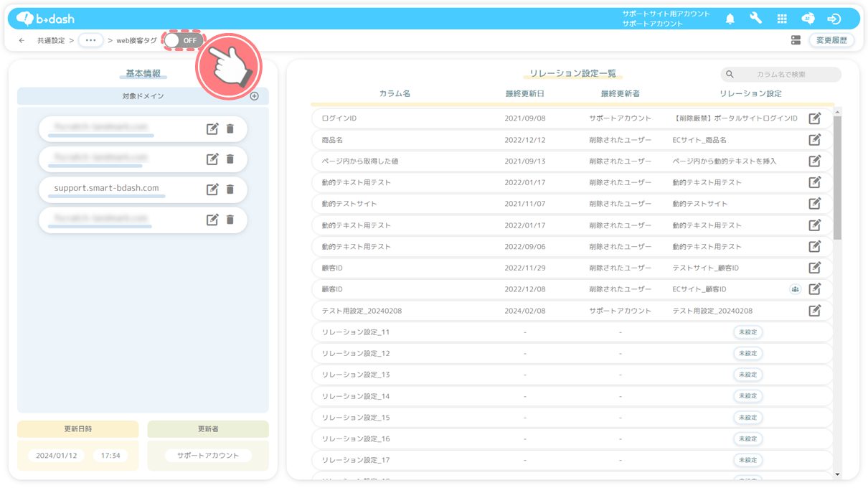Click サポートアカウント under 更新者

pos(208,456)
